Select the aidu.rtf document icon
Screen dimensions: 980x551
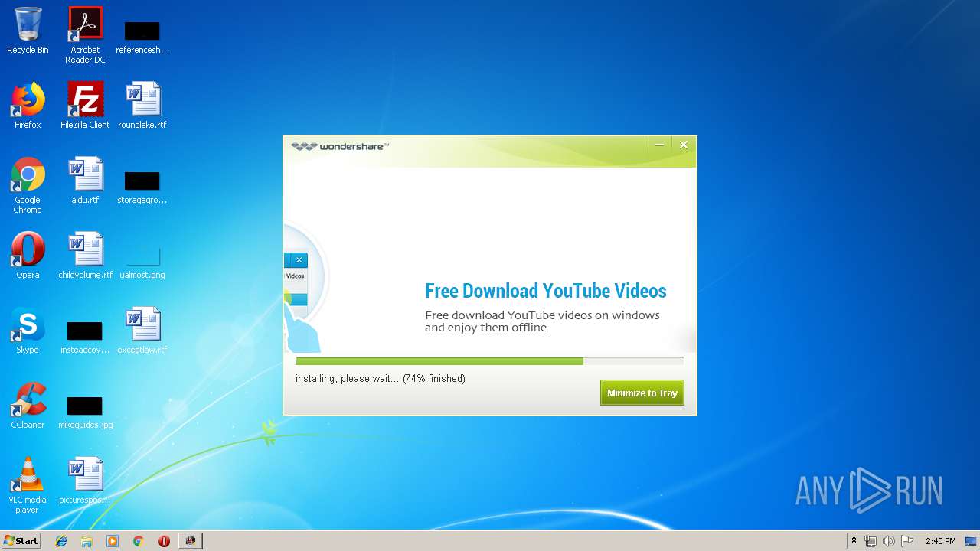(x=85, y=181)
